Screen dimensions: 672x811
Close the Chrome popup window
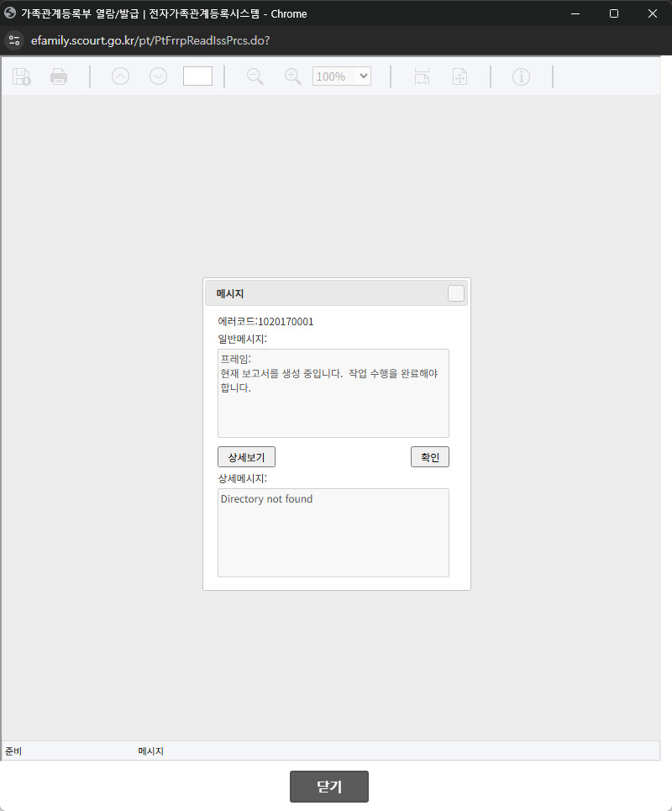click(653, 13)
